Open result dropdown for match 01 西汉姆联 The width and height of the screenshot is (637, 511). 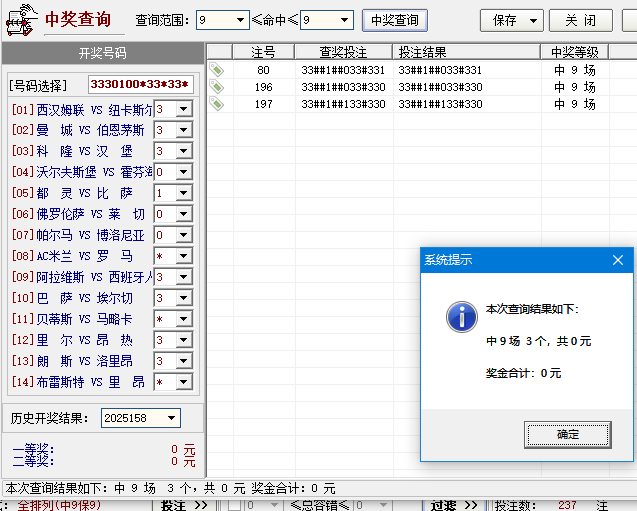pos(184,109)
